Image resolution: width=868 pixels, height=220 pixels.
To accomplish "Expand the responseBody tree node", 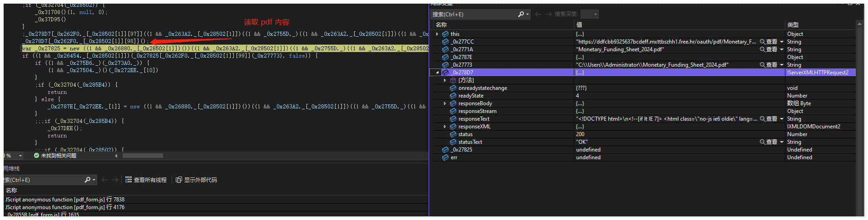I will (445, 103).
